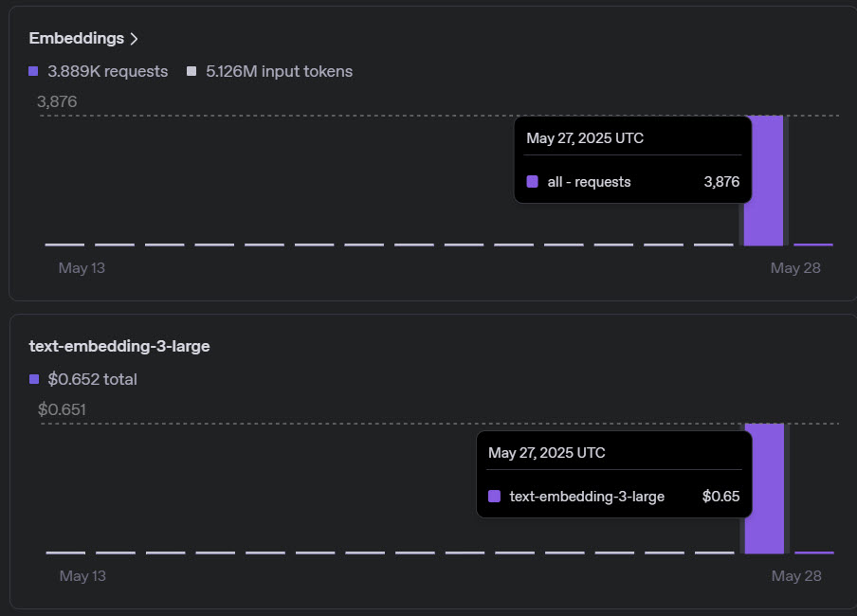Click the May 13 axis label in cost chart
This screenshot has width=857, height=616.
(82, 575)
